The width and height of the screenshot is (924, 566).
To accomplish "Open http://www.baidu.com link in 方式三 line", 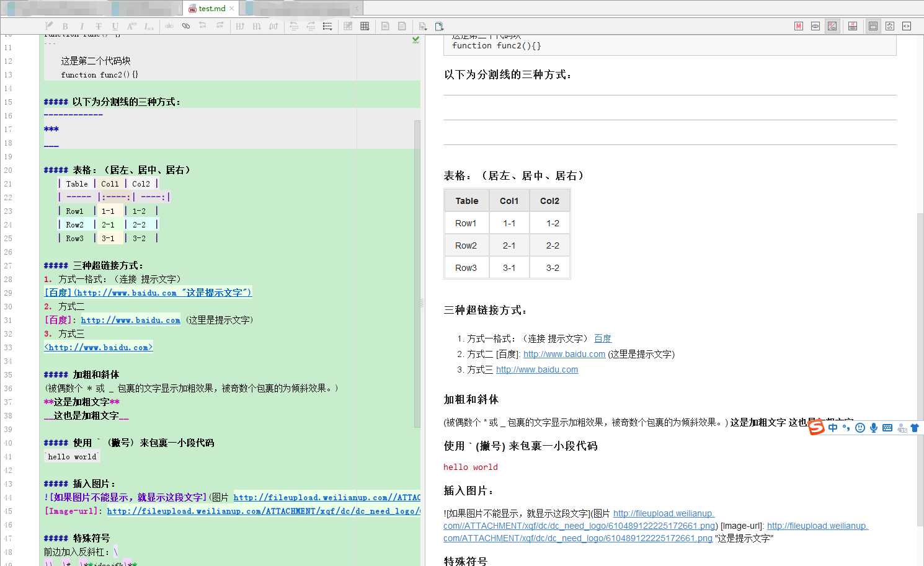I will pos(537,369).
